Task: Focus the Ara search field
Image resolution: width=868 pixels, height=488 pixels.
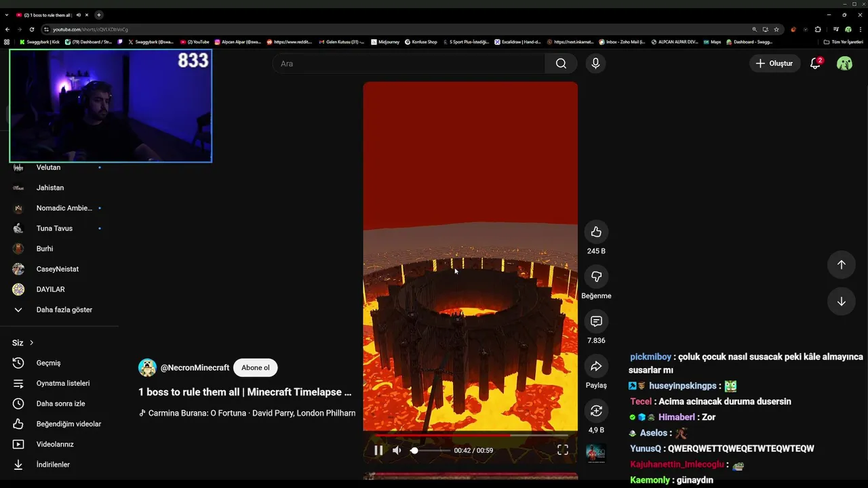Action: coord(409,64)
